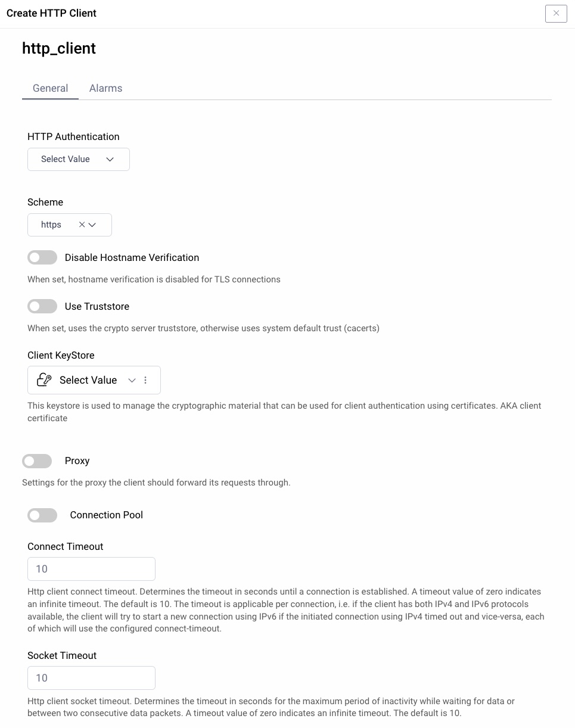Click the chevron arrow in HTTP Authentication
The width and height of the screenshot is (575, 728).
click(110, 159)
